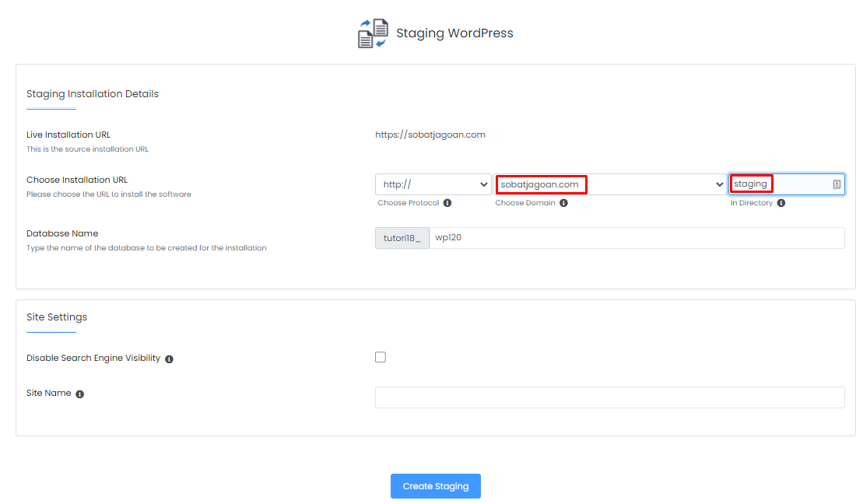This screenshot has height=504, width=856.
Task: Click the info icon beside Site Name
Action: coord(79,394)
